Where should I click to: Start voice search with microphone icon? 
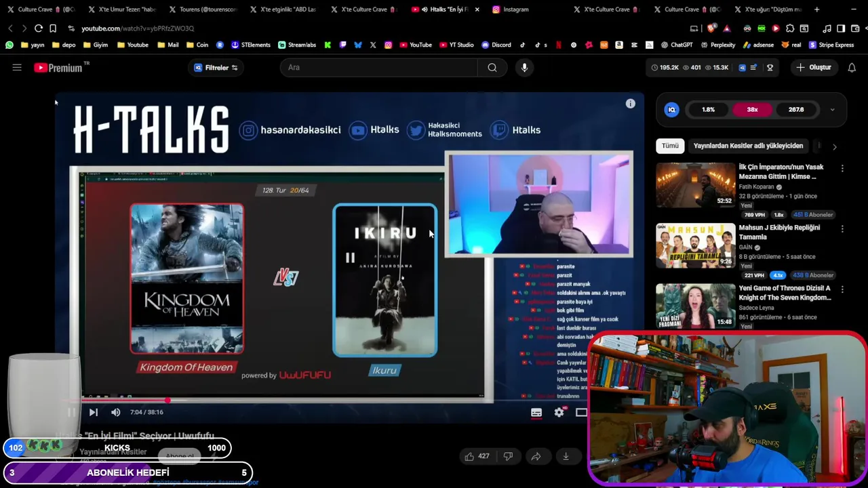click(x=524, y=68)
